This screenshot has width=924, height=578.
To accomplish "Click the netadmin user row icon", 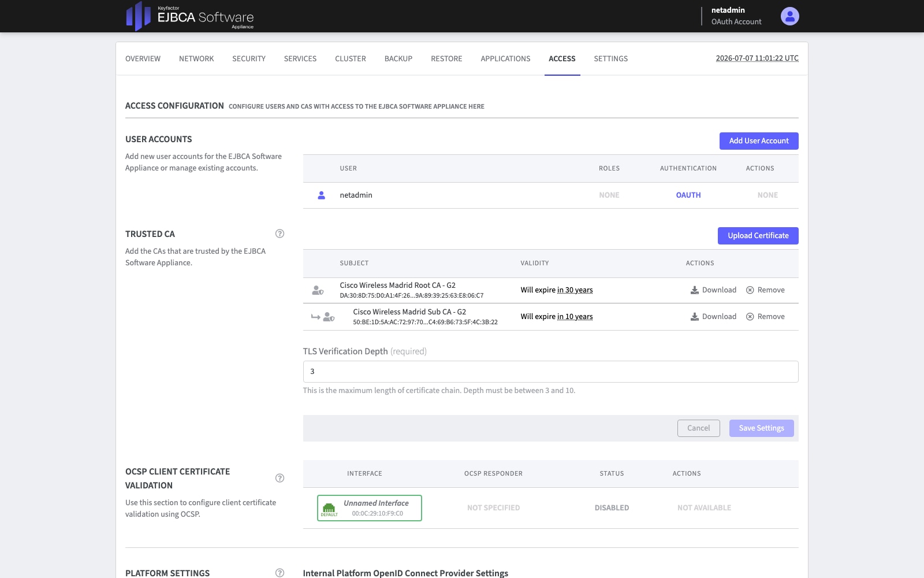I will [322, 195].
